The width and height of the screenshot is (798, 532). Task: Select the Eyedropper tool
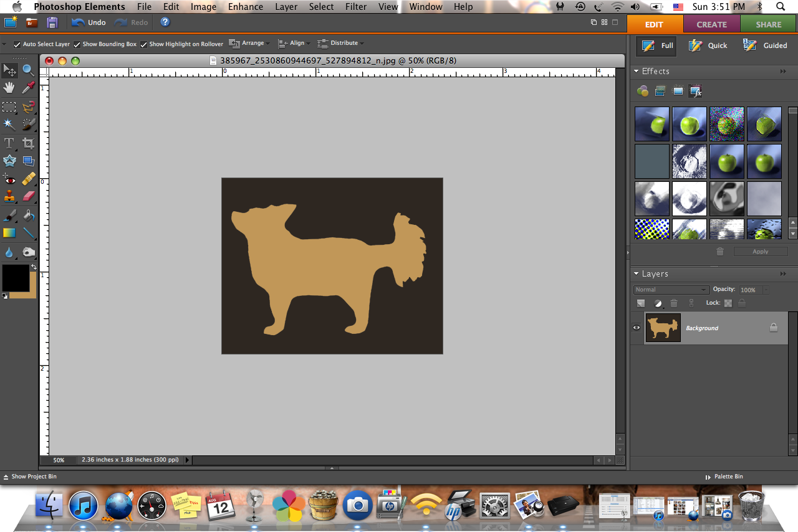click(29, 88)
